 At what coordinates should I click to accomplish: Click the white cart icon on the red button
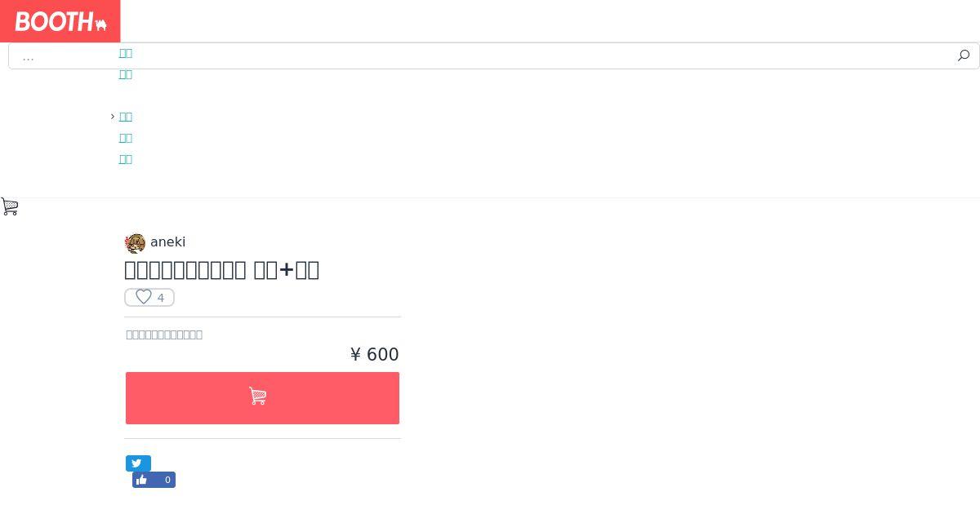pyautogui.click(x=258, y=397)
